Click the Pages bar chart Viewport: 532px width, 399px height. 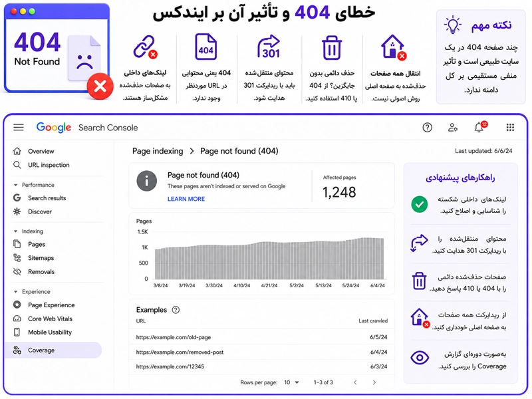269,259
